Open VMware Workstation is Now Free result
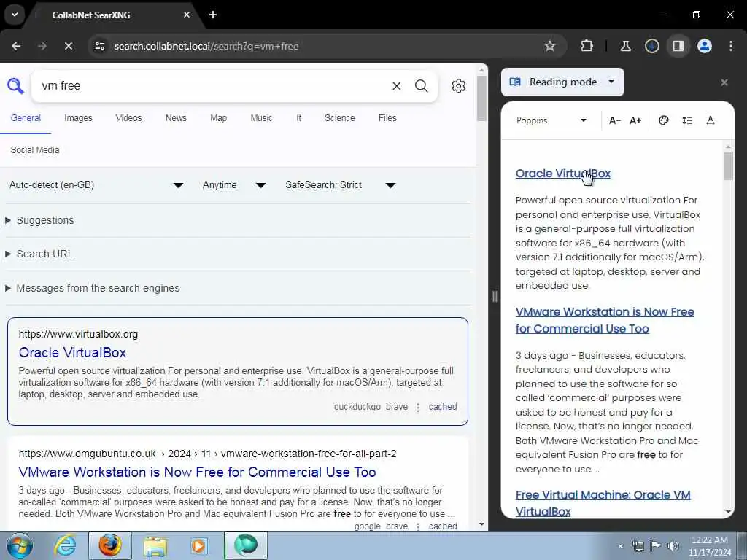This screenshot has height=560, width=747. coord(197,472)
